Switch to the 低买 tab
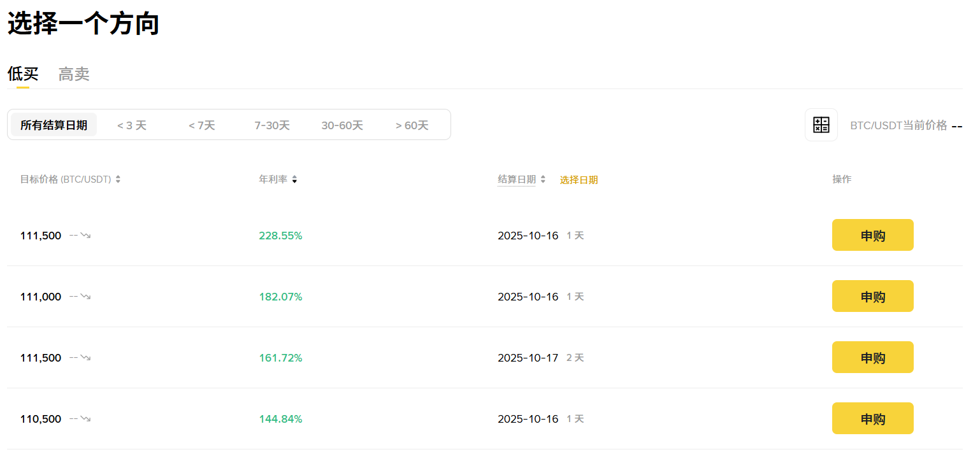The width and height of the screenshot is (980, 452). click(x=23, y=74)
